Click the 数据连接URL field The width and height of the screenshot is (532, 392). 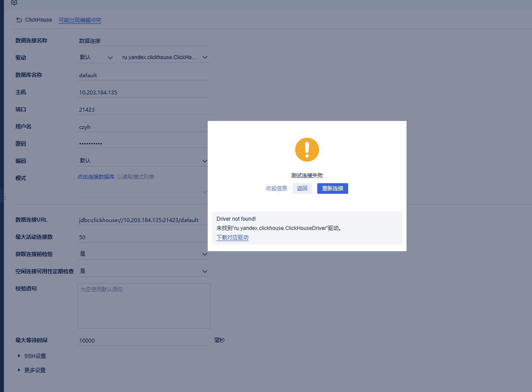click(142, 220)
